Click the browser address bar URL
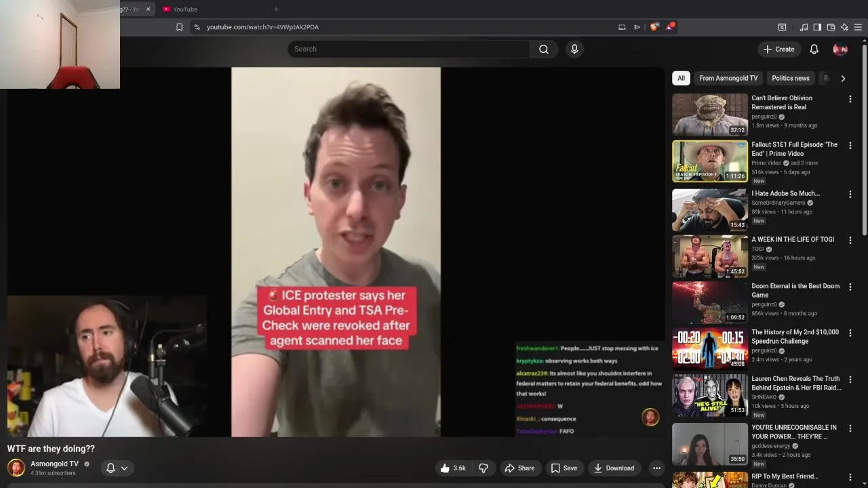 coord(262,27)
